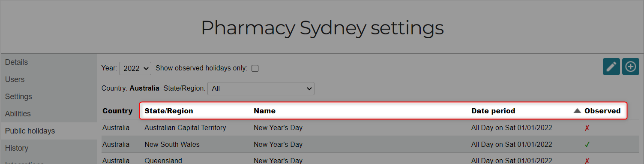Image resolution: width=644 pixels, height=164 pixels.
Task: Sort by the Country column header
Action: pyautogui.click(x=117, y=111)
